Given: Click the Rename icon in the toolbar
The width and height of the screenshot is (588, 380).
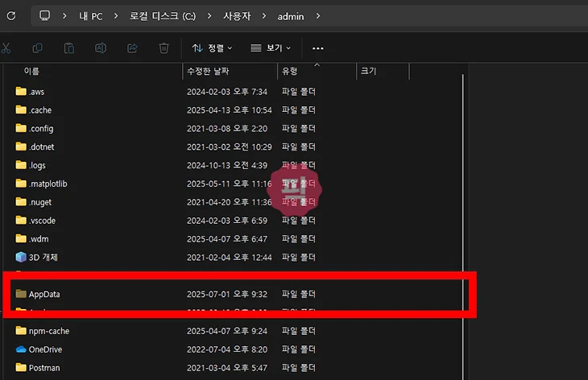Looking at the screenshot, I should coord(101,48).
